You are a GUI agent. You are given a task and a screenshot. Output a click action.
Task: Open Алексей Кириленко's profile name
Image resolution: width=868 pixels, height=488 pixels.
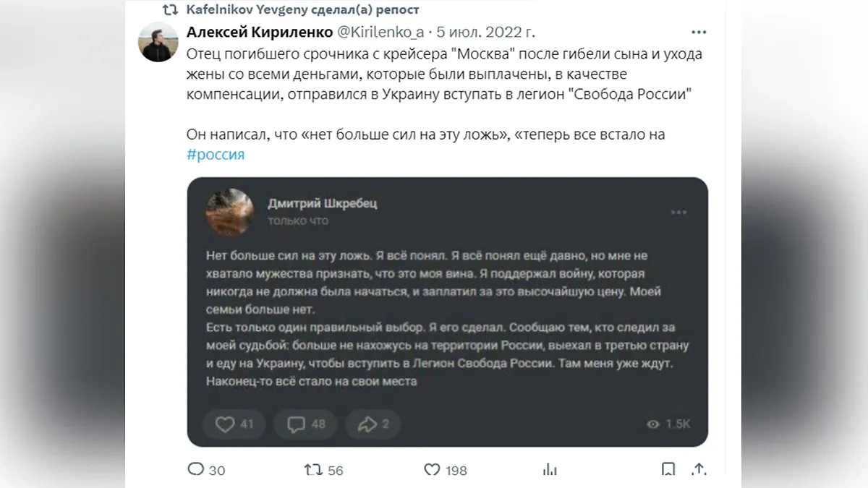pyautogui.click(x=259, y=33)
